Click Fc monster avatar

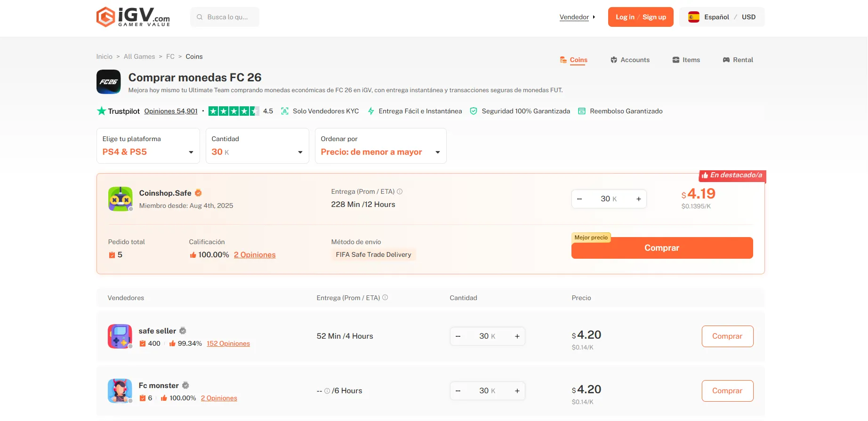point(120,391)
